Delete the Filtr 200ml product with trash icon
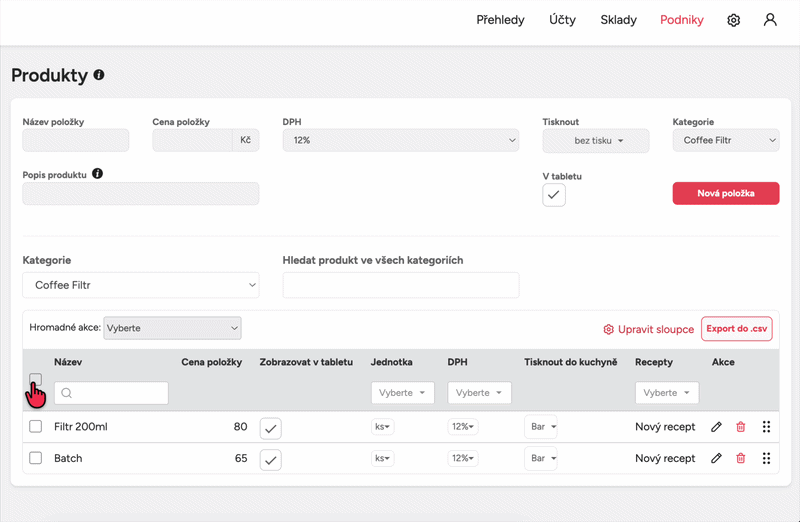The height and width of the screenshot is (522, 800). click(741, 427)
